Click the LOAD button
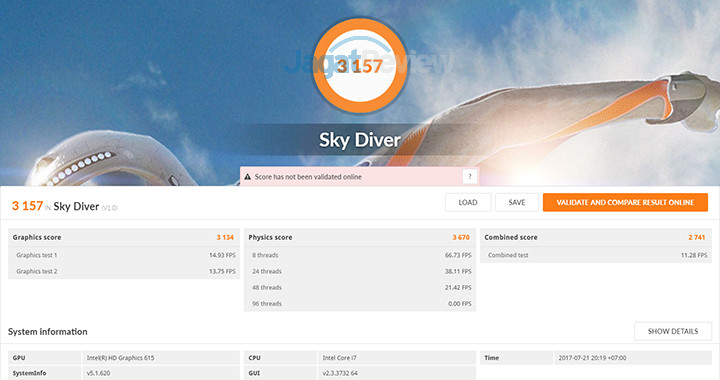720x380 pixels. click(468, 202)
